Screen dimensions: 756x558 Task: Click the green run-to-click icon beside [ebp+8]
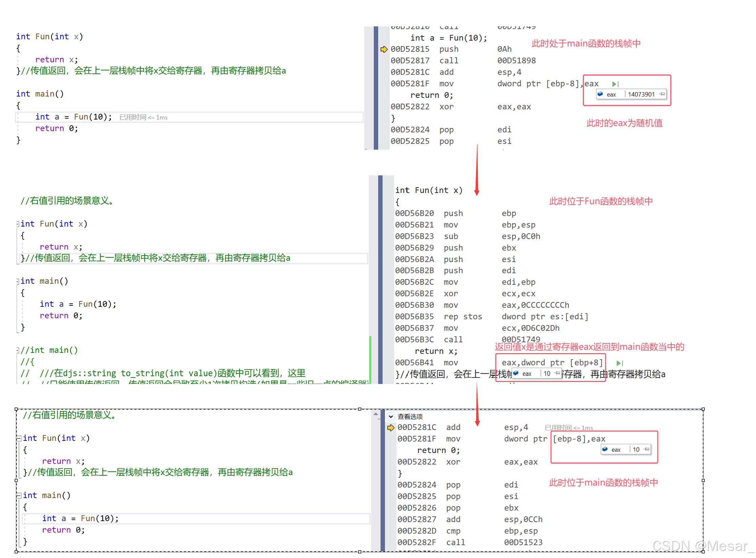[x=620, y=363]
